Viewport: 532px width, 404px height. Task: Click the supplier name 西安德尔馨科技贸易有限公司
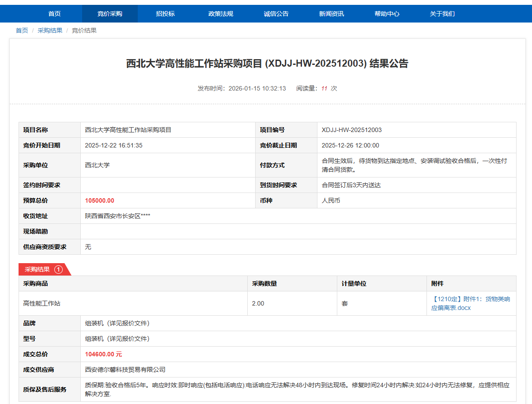[x=125, y=370]
